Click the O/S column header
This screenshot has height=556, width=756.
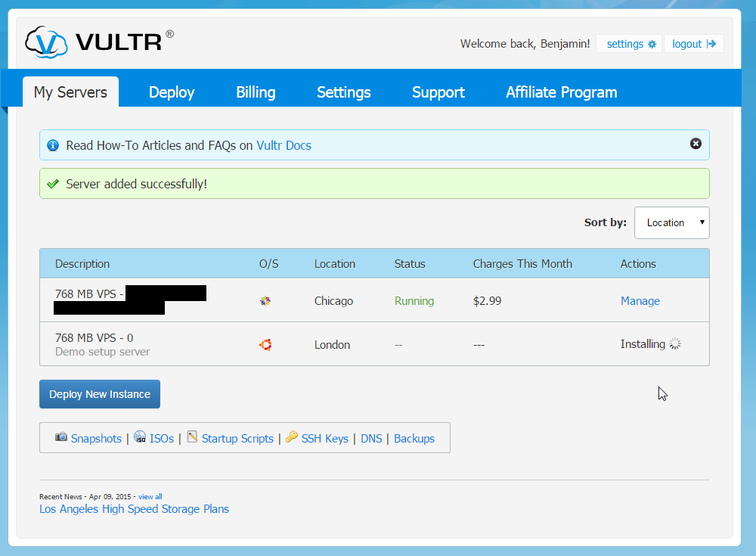pyautogui.click(x=268, y=264)
